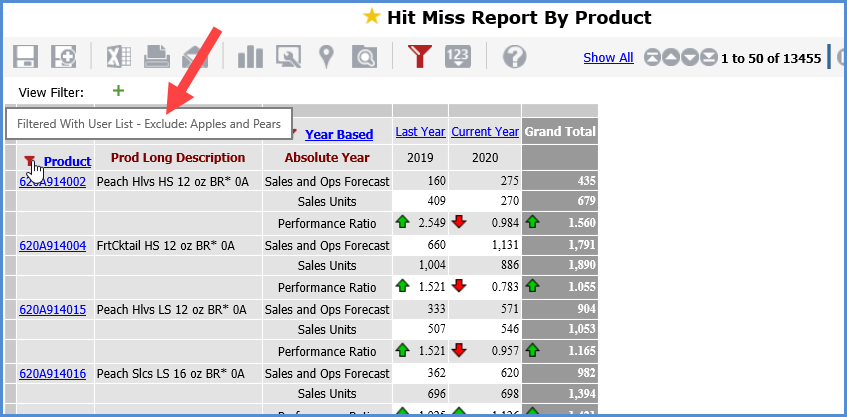Open product 620A914015 link
Viewport: 847px width, 417px height.
click(52, 310)
